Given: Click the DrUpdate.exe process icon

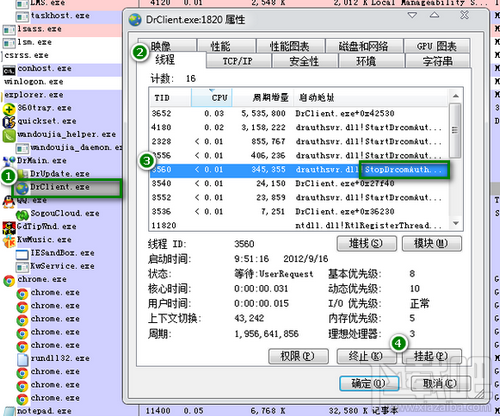Looking at the screenshot, I should click(x=23, y=174).
